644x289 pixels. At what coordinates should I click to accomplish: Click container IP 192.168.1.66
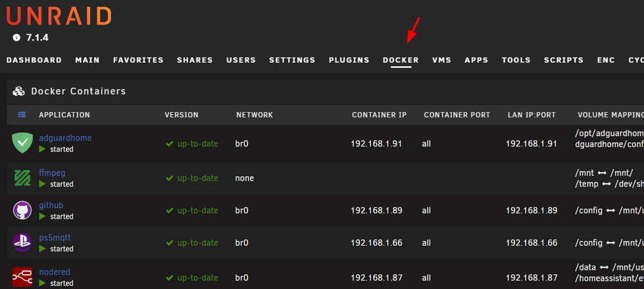tap(376, 243)
